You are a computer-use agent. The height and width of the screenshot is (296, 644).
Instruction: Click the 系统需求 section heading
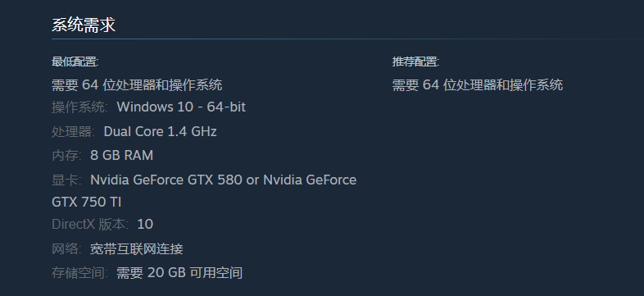pyautogui.click(x=84, y=25)
